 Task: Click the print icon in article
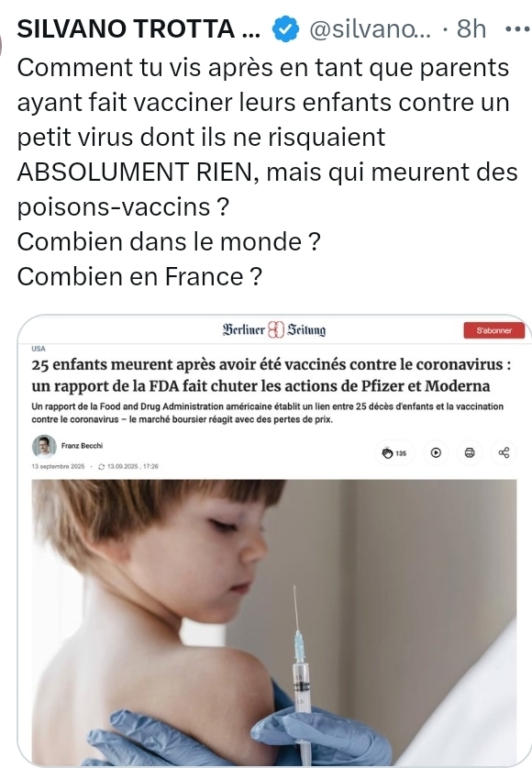[x=470, y=452]
